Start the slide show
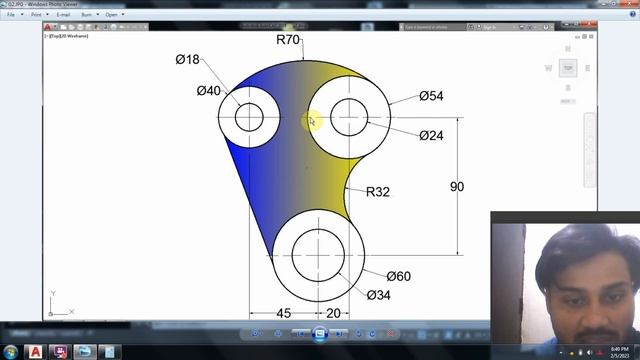This screenshot has height=360, width=640. coord(320,334)
